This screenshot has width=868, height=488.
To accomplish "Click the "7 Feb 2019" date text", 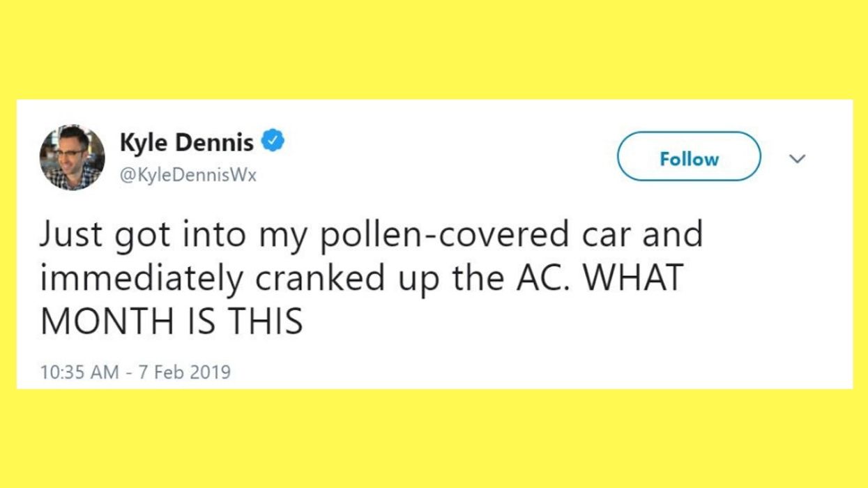I will tap(183, 372).
